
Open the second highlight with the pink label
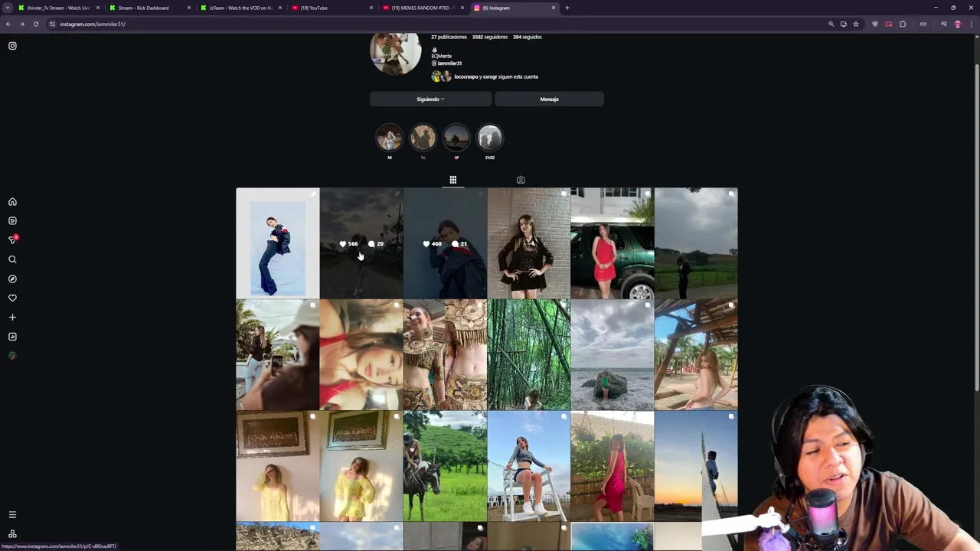coord(423,138)
